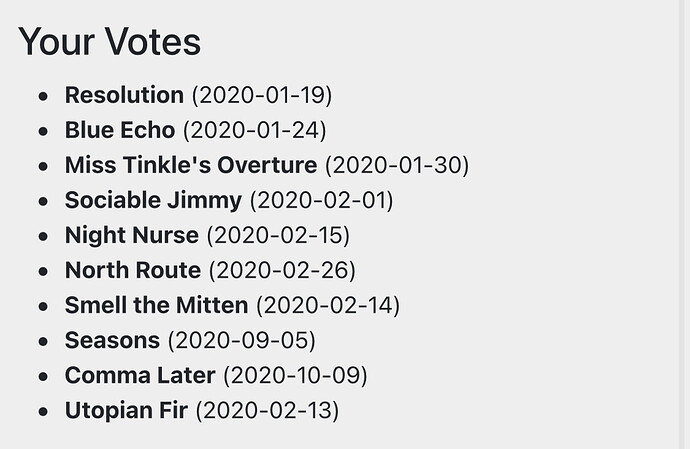Select the North Route entry

[x=133, y=270]
